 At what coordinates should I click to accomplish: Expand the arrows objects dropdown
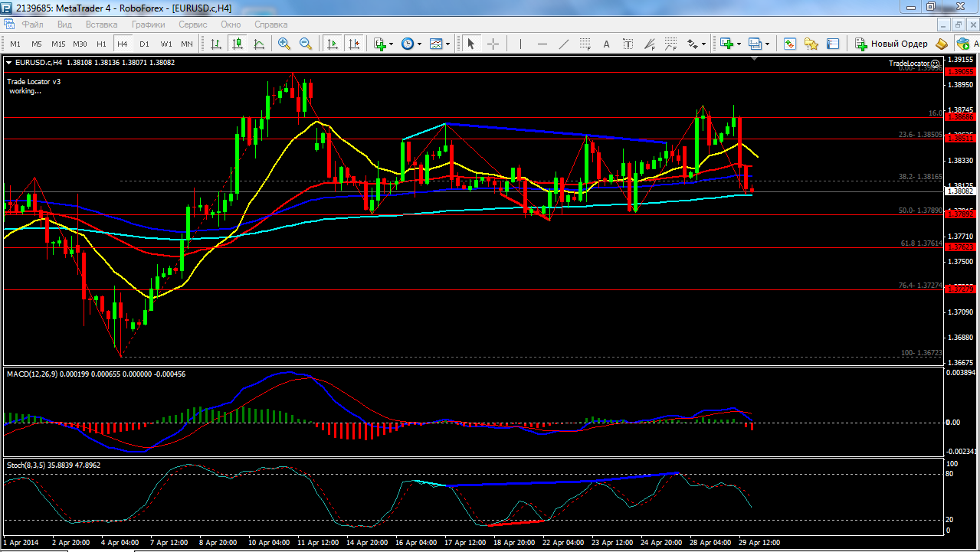(704, 44)
